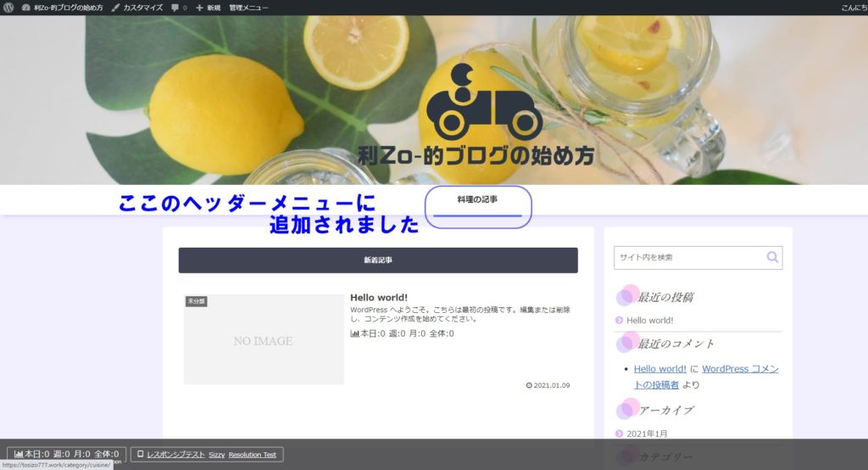868x470 pixels.
Task: Click the レスポンシブテスト link
Action: click(x=175, y=455)
